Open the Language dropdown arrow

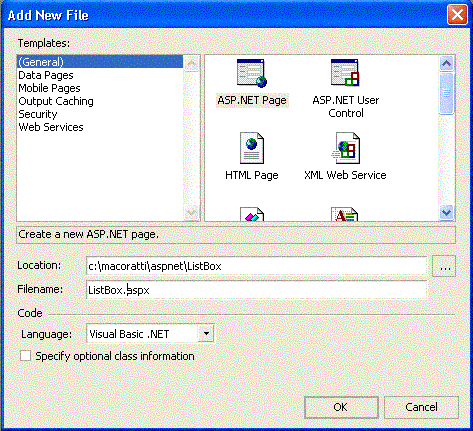pos(206,333)
